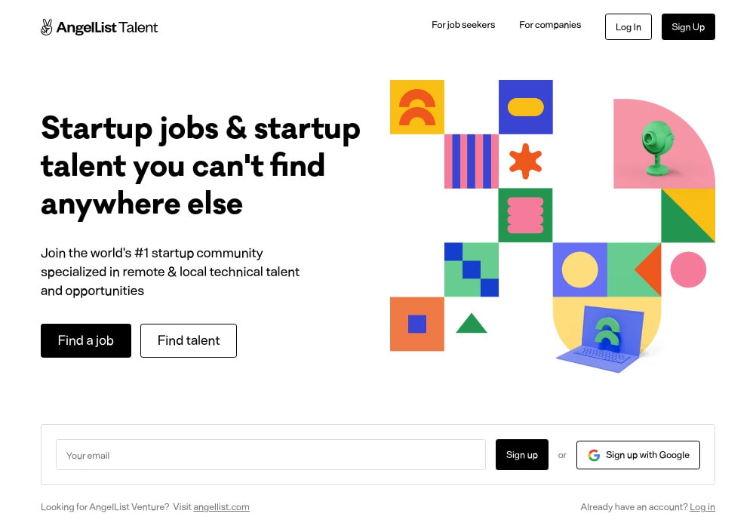Image resolution: width=756 pixels, height=532 pixels.
Task: Submit with the Sign up button beside email
Action: [x=522, y=455]
